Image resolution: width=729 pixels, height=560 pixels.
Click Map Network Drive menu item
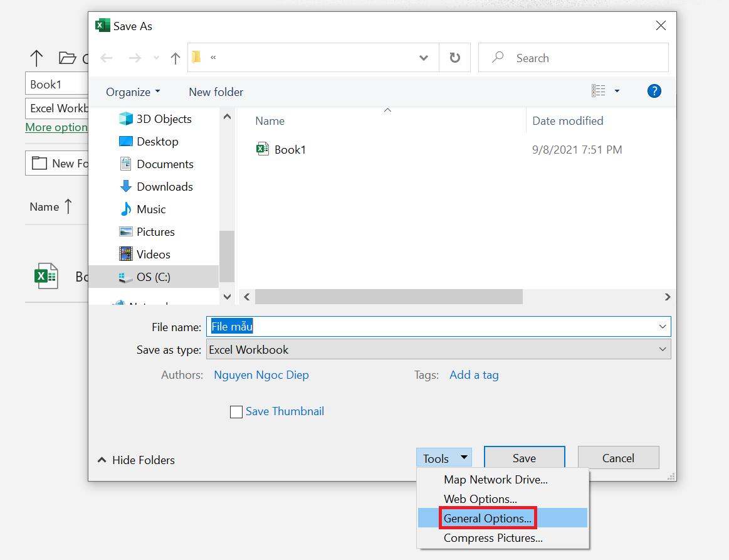(x=495, y=480)
